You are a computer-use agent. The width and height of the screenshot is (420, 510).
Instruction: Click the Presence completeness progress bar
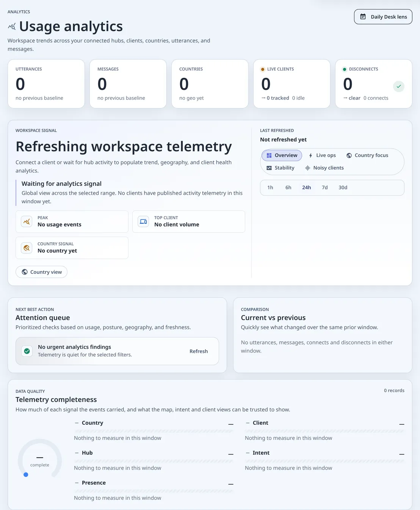(154, 491)
